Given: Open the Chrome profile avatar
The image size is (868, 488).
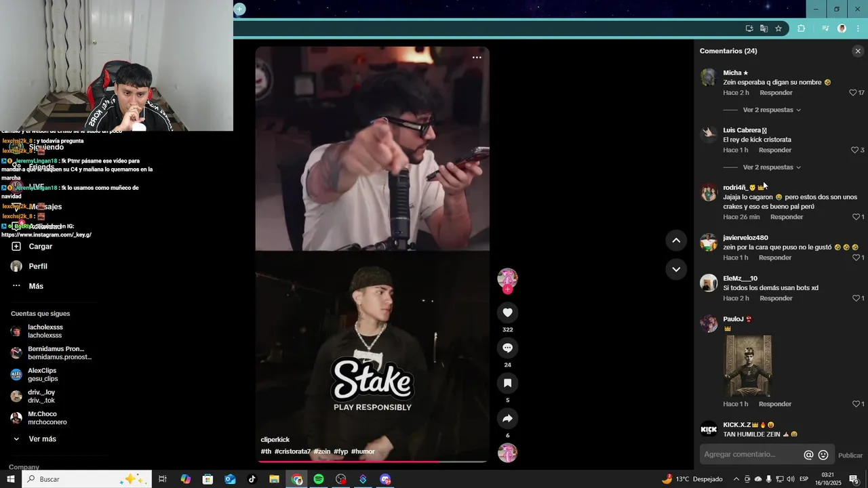Looking at the screenshot, I should pyautogui.click(x=842, y=28).
